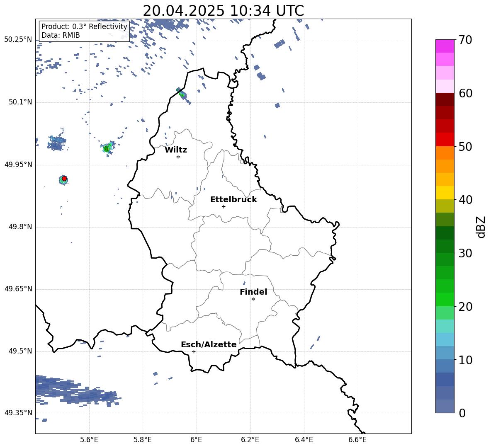Click the Ettelbruck station cross marker
Viewport: 491px width, 448px height.
point(224,206)
